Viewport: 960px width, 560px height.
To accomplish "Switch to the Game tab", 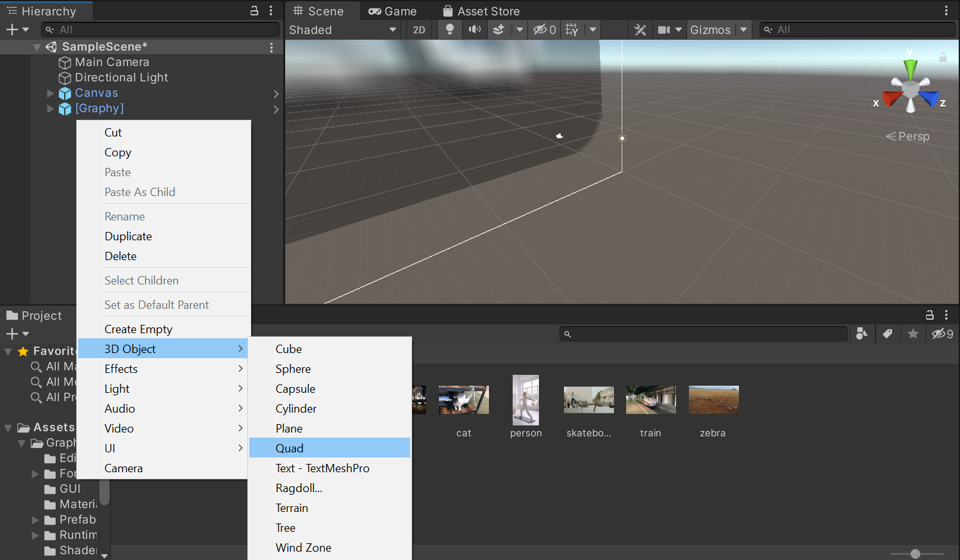I will pyautogui.click(x=393, y=12).
